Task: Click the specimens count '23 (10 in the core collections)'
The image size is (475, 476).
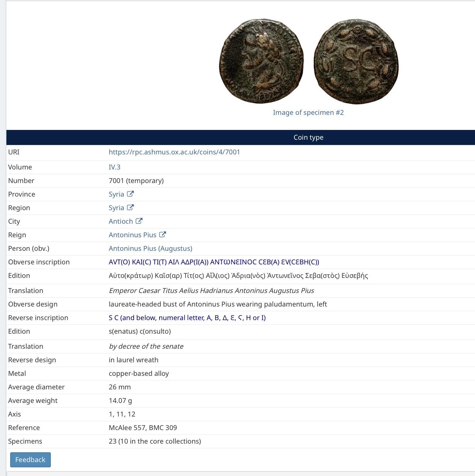Action: tap(155, 441)
